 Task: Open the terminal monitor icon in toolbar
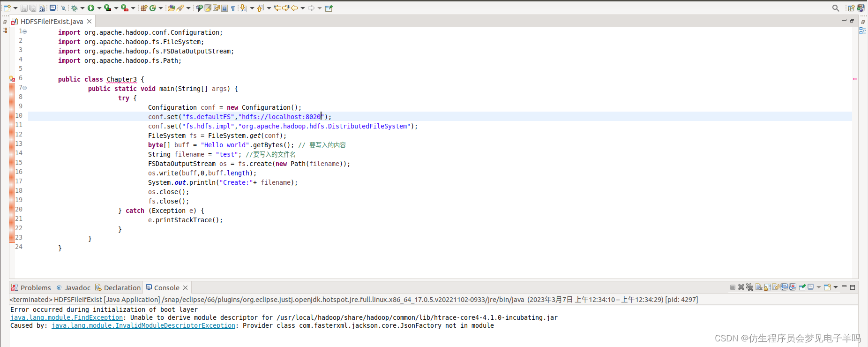[x=52, y=8]
